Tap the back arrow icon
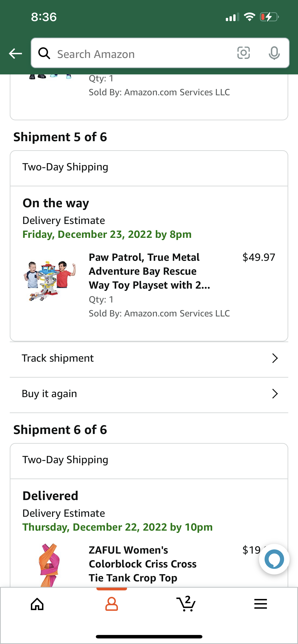The height and width of the screenshot is (644, 298). click(15, 54)
